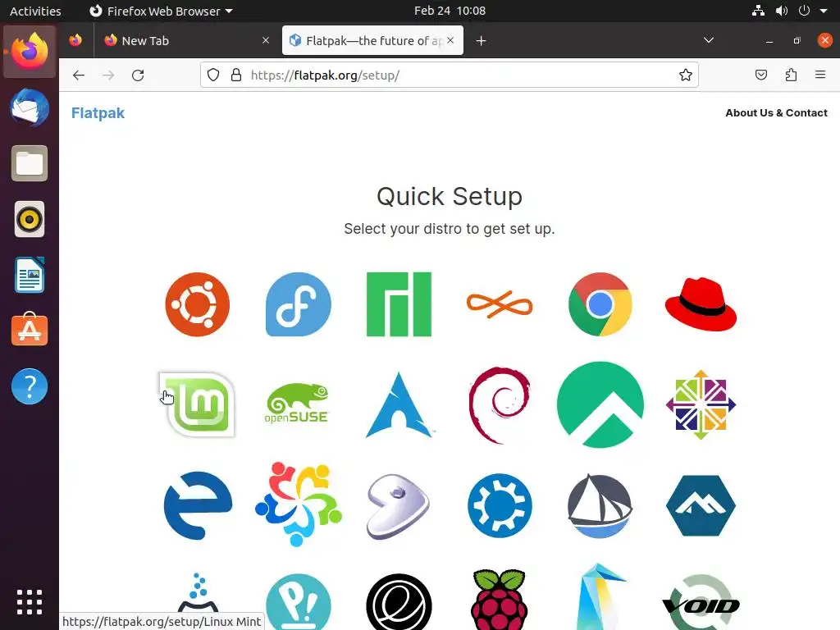Go back to previous page
Screen dimensions: 840x630
click(x=79, y=75)
